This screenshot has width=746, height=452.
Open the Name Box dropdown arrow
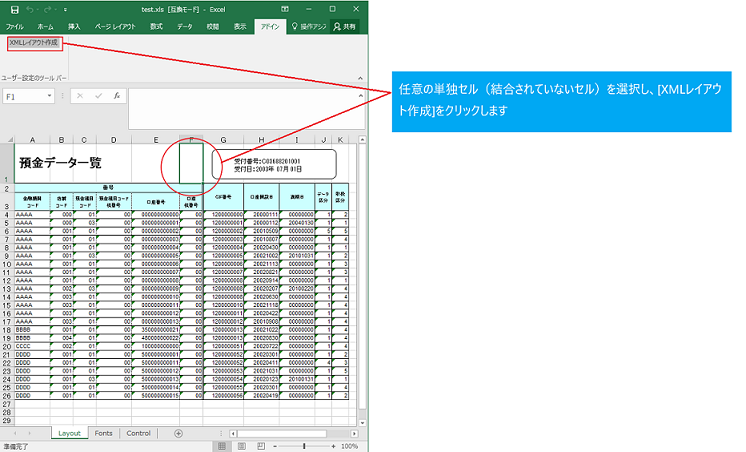pos(49,96)
